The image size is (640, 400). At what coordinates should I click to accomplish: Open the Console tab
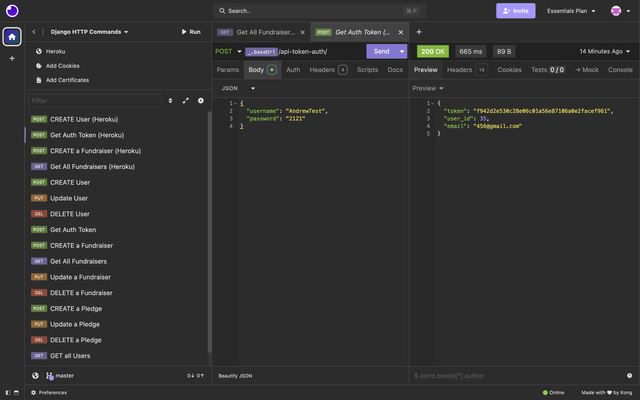tap(620, 70)
